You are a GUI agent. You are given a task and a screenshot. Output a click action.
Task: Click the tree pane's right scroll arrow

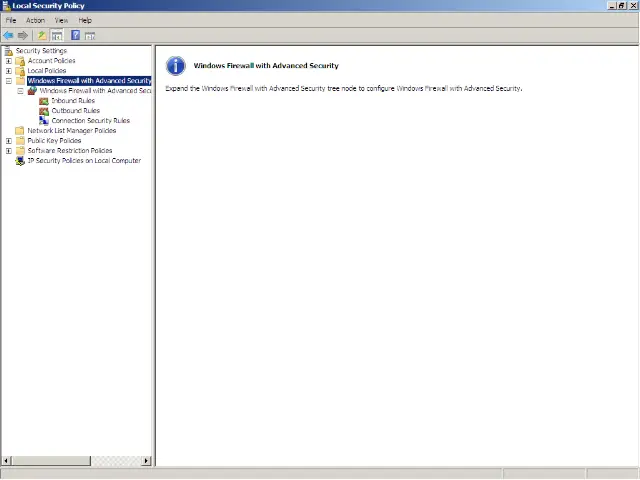(146, 461)
